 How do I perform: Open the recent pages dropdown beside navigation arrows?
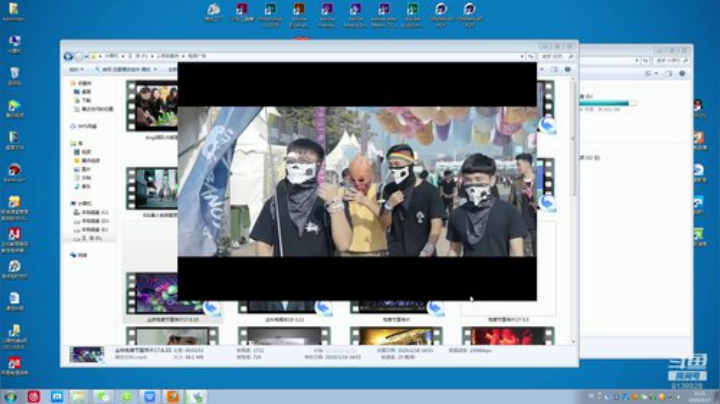pos(86,56)
